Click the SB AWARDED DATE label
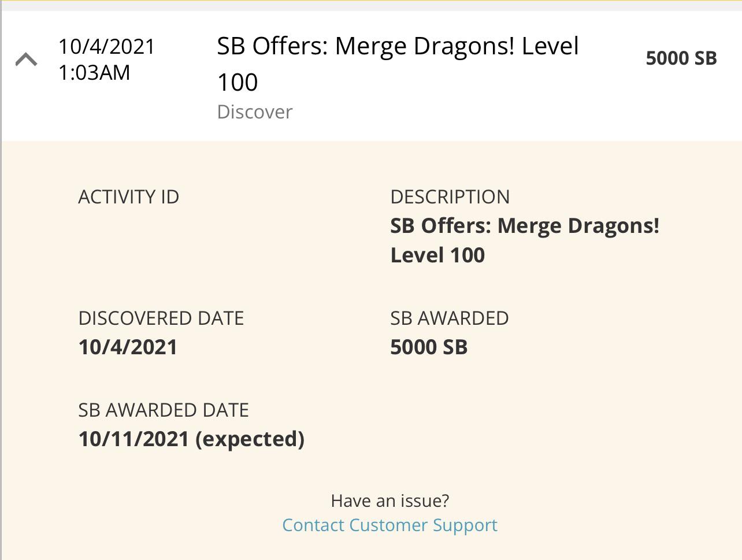 pyautogui.click(x=164, y=410)
